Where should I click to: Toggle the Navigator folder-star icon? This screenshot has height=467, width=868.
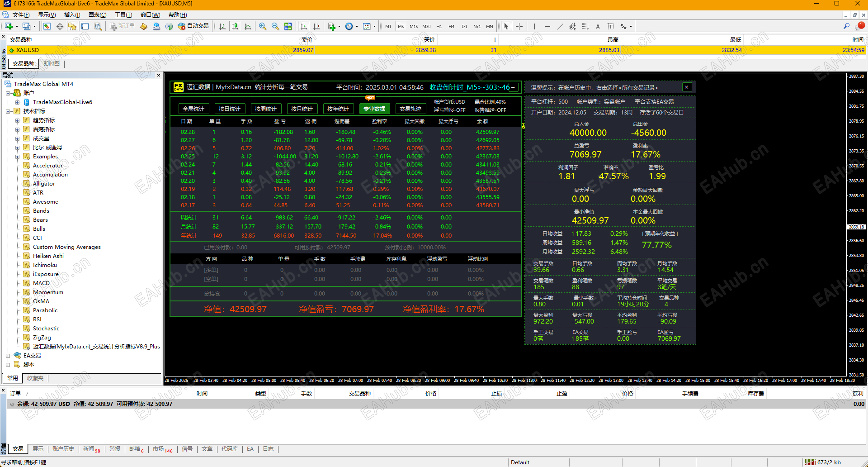(72, 26)
